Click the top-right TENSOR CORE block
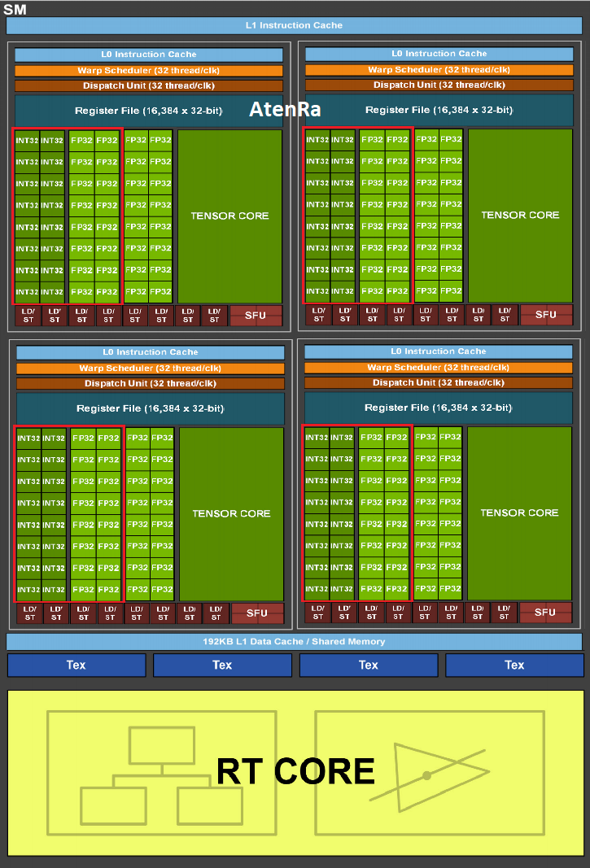The width and height of the screenshot is (590, 868). coord(520,216)
